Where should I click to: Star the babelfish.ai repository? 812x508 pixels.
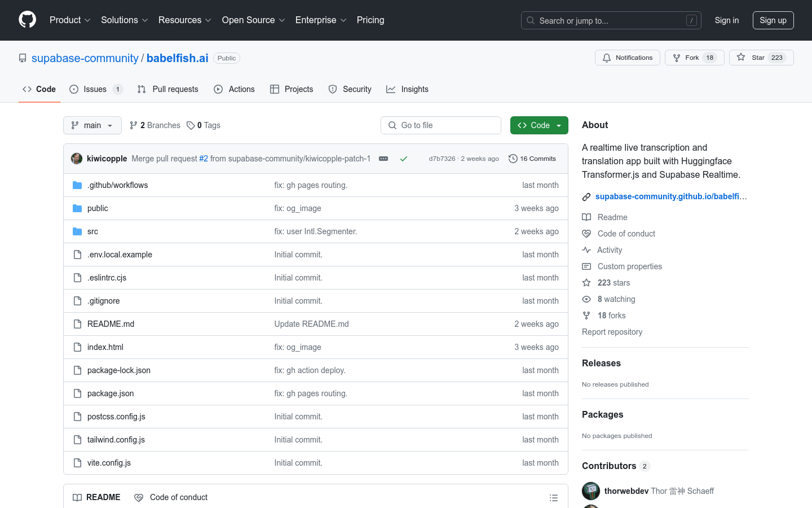coord(761,58)
